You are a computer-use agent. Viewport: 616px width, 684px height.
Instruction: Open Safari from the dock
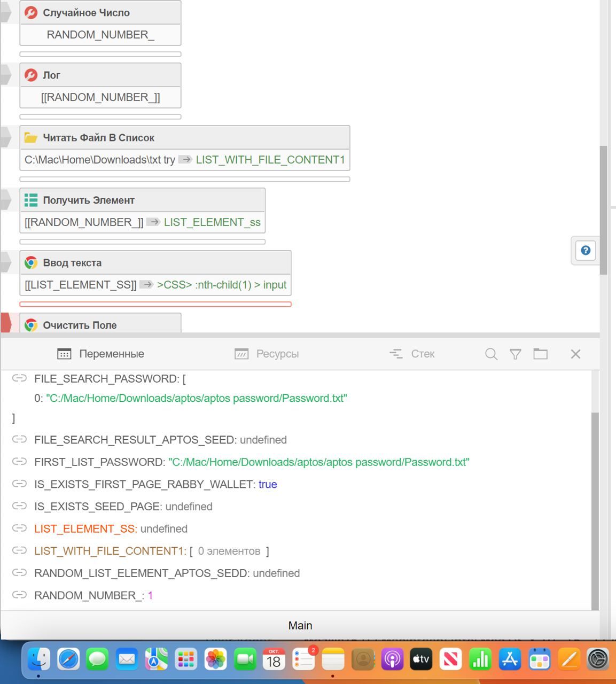pyautogui.click(x=69, y=659)
